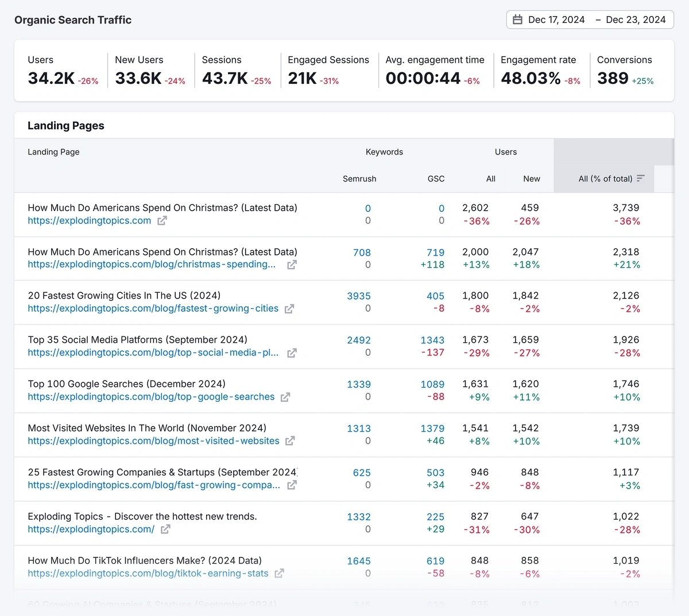Open the blog/fast-growing-compa... URL link

(x=154, y=485)
